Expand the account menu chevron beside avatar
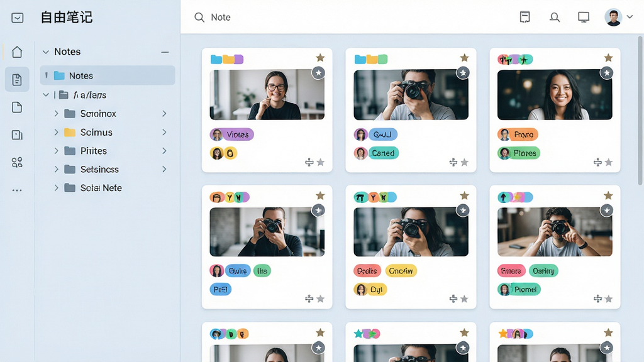This screenshot has height=362, width=644. click(630, 17)
